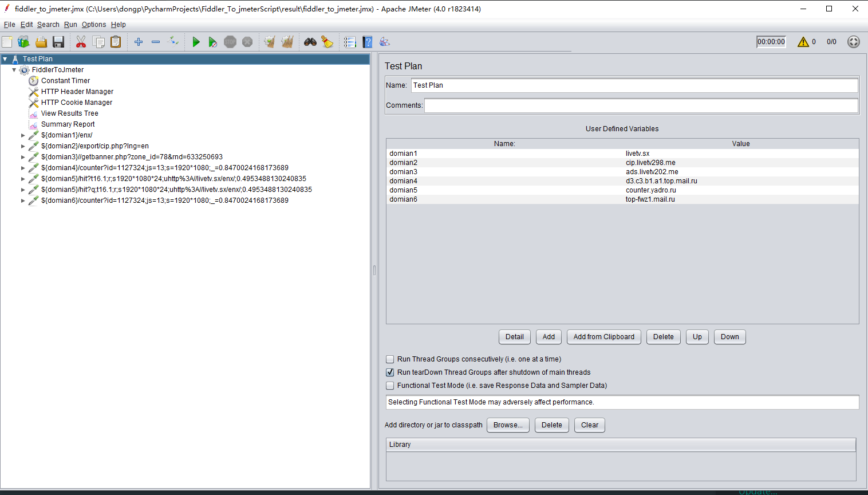Select View Results Tree listener
868x495 pixels.
pos(69,113)
